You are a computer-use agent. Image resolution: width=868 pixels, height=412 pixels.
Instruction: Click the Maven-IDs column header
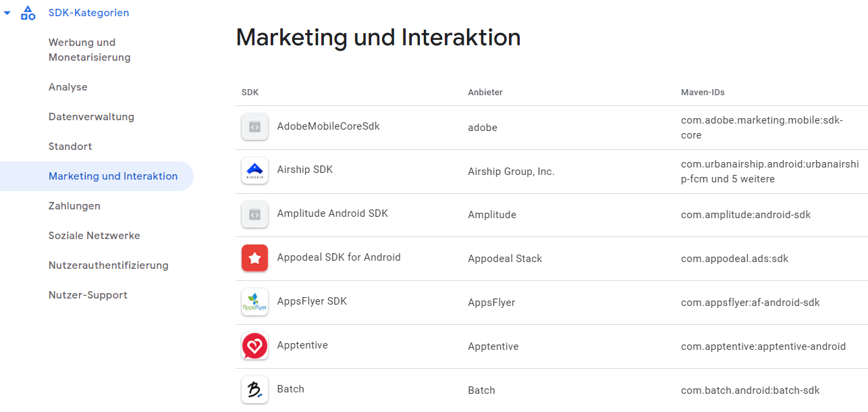tap(703, 92)
